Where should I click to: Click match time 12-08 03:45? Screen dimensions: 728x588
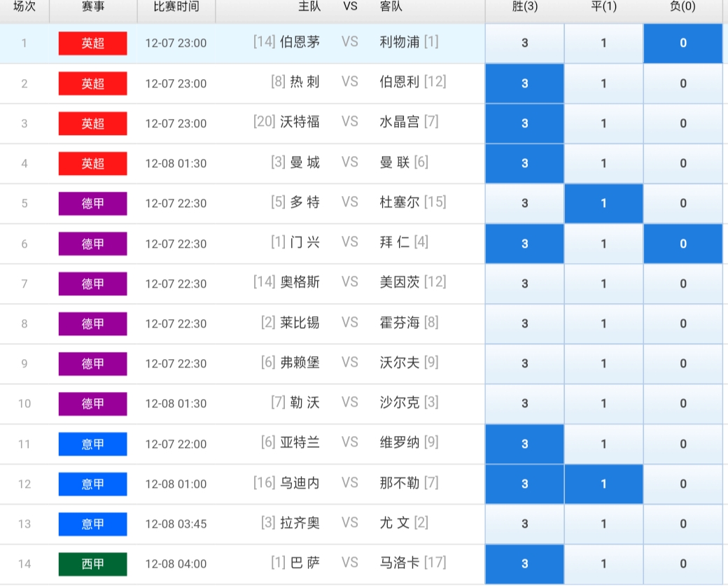click(176, 524)
